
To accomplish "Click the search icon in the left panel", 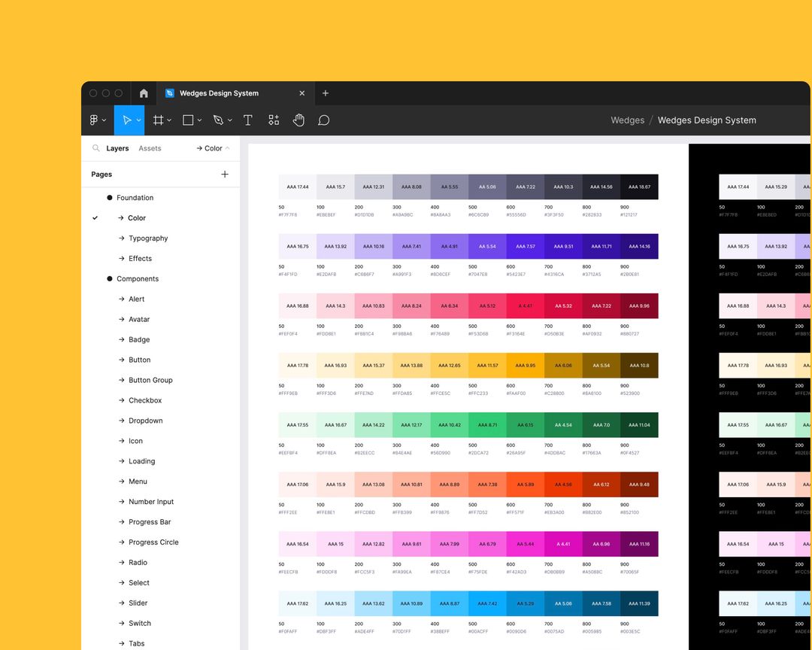I will 95,148.
